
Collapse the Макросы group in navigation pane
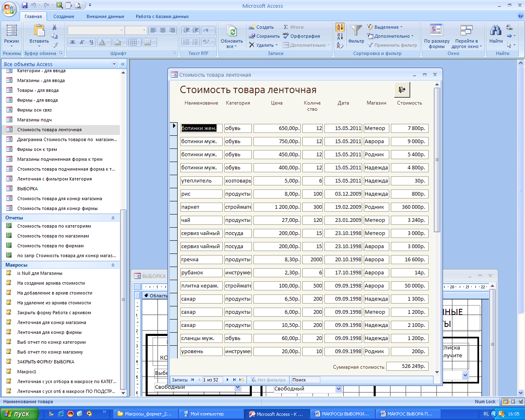pyautogui.click(x=113, y=265)
